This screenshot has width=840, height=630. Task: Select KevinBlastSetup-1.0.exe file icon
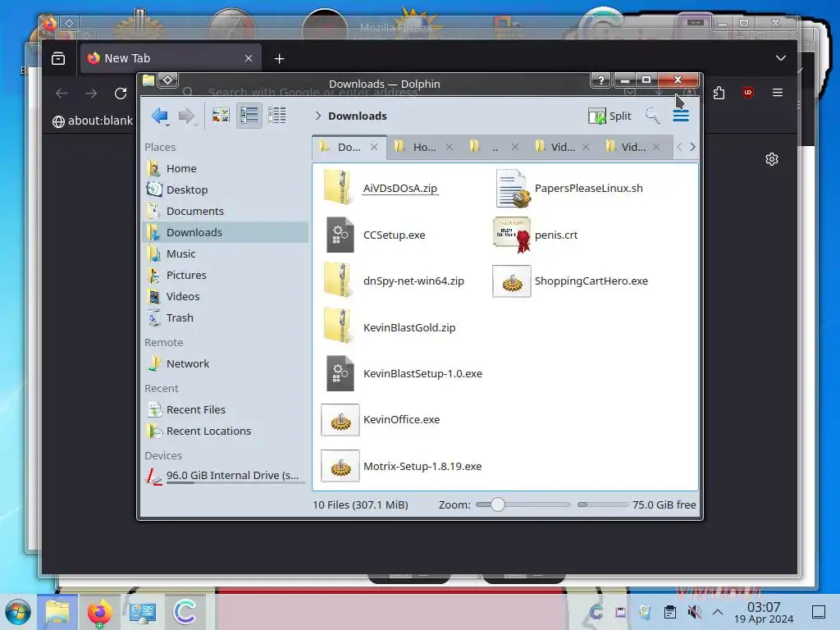pos(340,373)
